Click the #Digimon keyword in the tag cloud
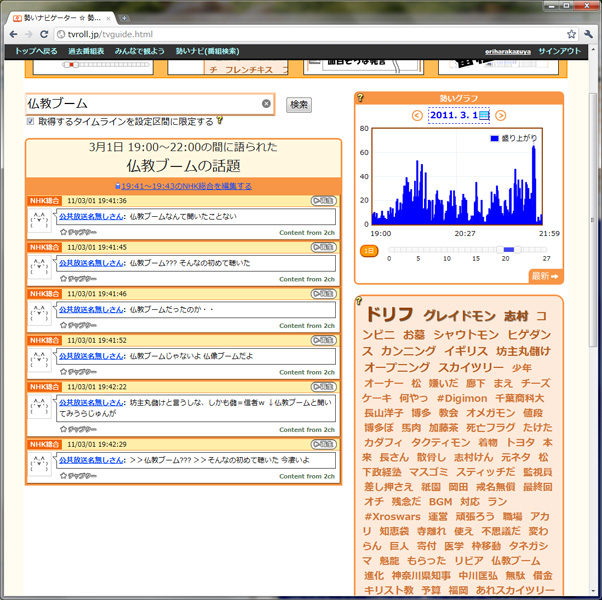The width and height of the screenshot is (602, 600). point(462,398)
